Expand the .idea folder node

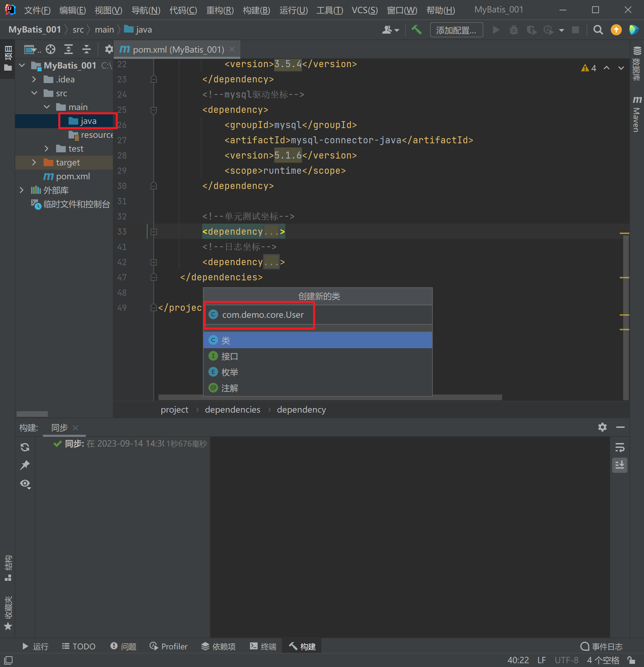tap(34, 79)
